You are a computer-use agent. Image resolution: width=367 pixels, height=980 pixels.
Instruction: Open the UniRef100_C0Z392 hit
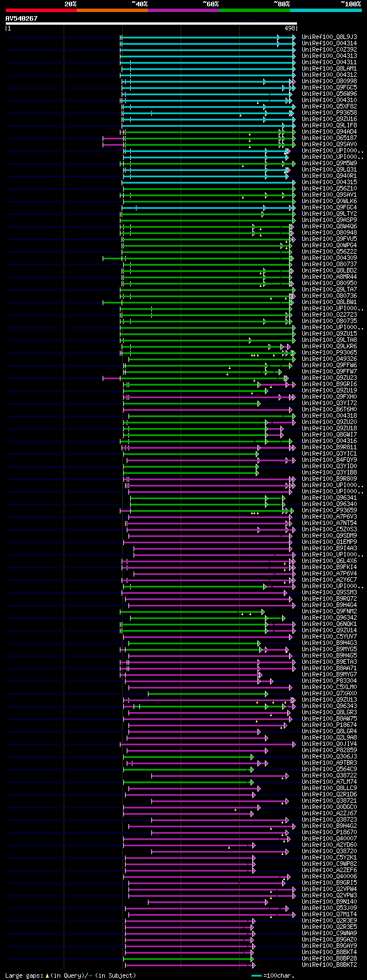[x=330, y=49]
